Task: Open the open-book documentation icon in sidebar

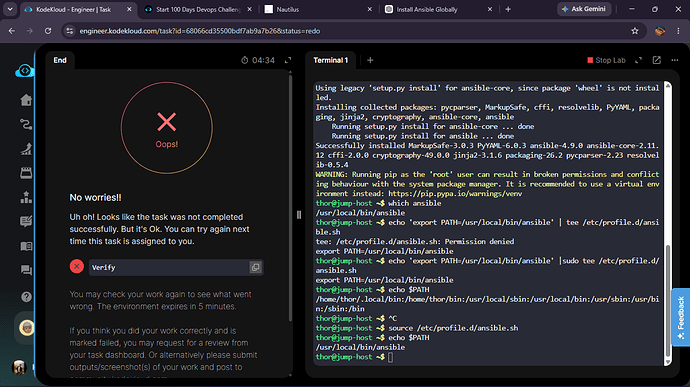Action: pyautogui.click(x=26, y=246)
